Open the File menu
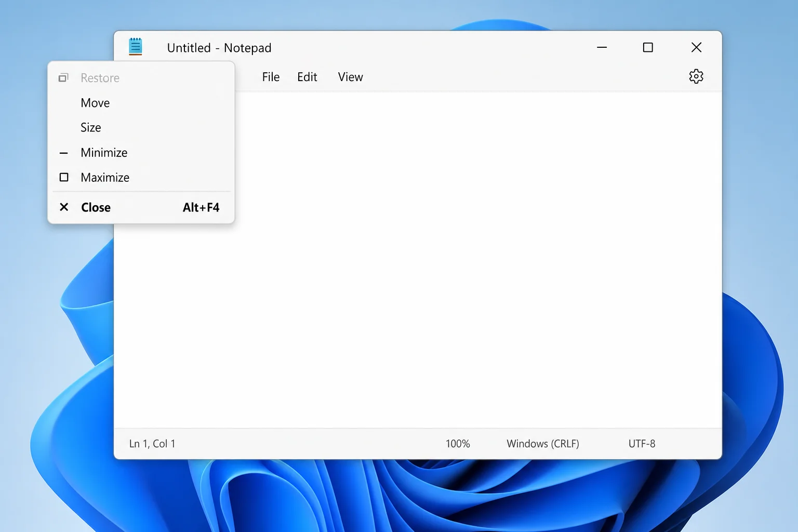 tap(271, 77)
